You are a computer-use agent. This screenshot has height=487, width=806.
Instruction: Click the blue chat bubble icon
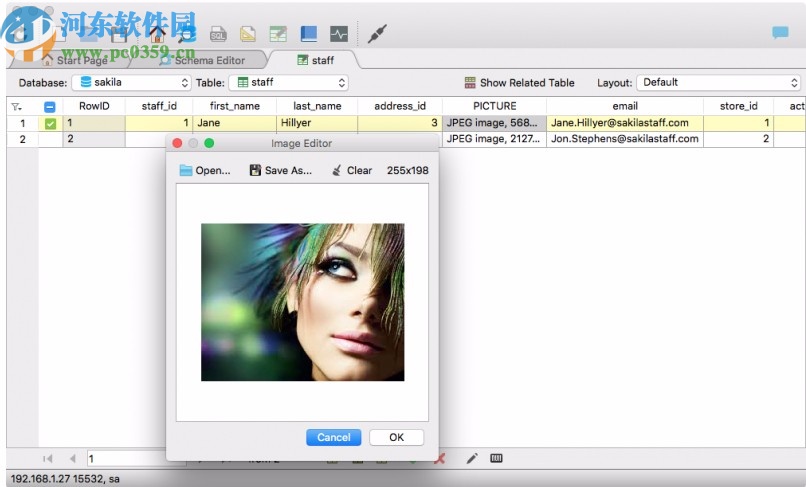click(x=780, y=33)
